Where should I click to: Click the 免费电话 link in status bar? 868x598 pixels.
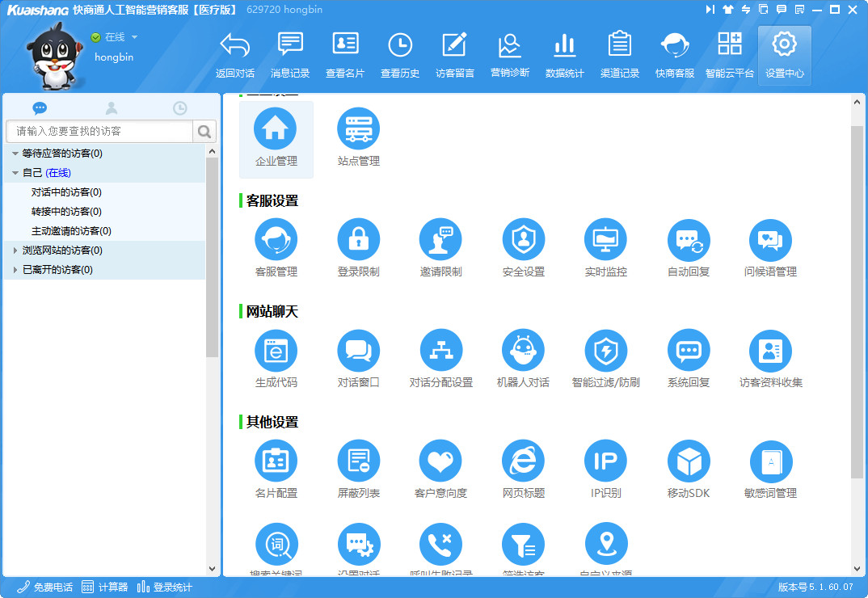[44, 587]
